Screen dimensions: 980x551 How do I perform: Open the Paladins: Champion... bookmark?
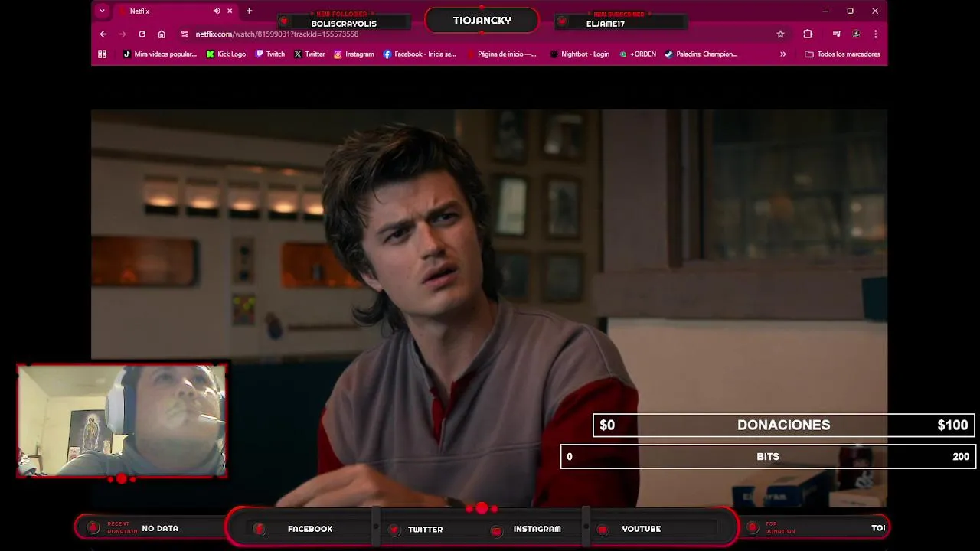(701, 54)
